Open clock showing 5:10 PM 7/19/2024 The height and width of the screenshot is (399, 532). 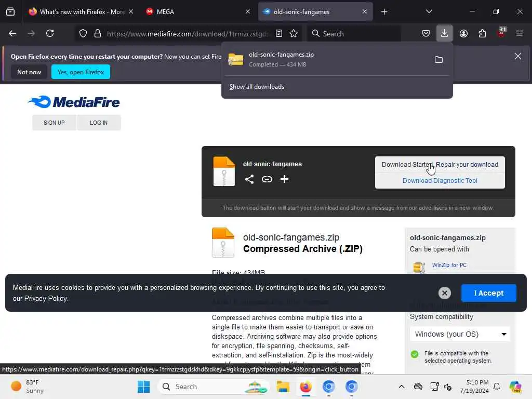click(x=474, y=387)
